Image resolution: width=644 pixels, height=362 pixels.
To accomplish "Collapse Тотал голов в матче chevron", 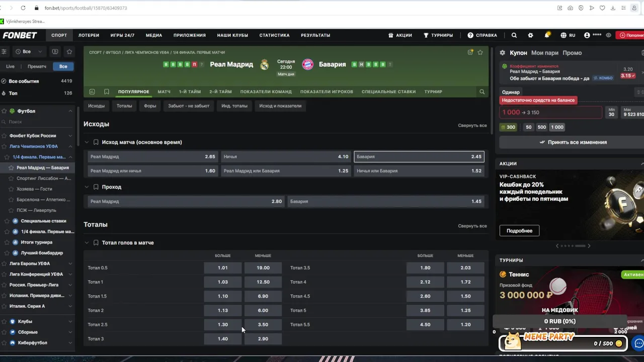I will (x=87, y=243).
